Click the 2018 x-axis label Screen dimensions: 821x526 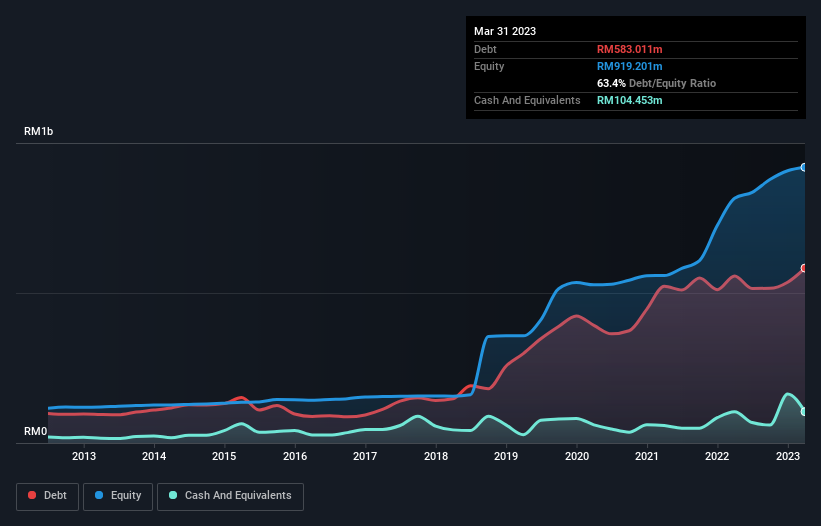click(x=436, y=456)
